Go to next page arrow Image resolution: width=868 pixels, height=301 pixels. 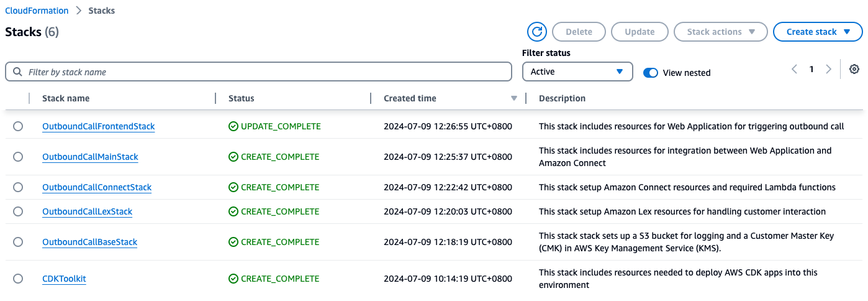click(828, 69)
